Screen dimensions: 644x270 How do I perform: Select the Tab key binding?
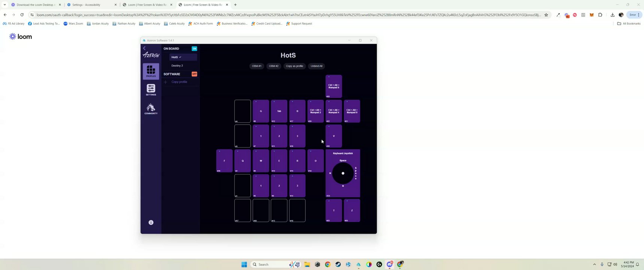(279, 111)
